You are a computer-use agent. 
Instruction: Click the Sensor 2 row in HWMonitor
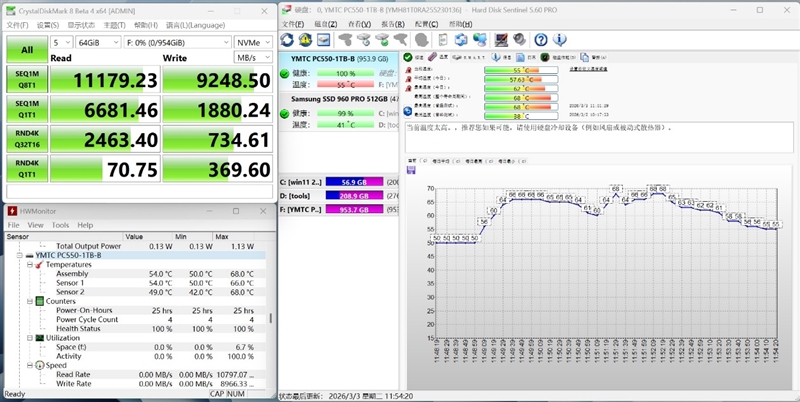[135, 292]
